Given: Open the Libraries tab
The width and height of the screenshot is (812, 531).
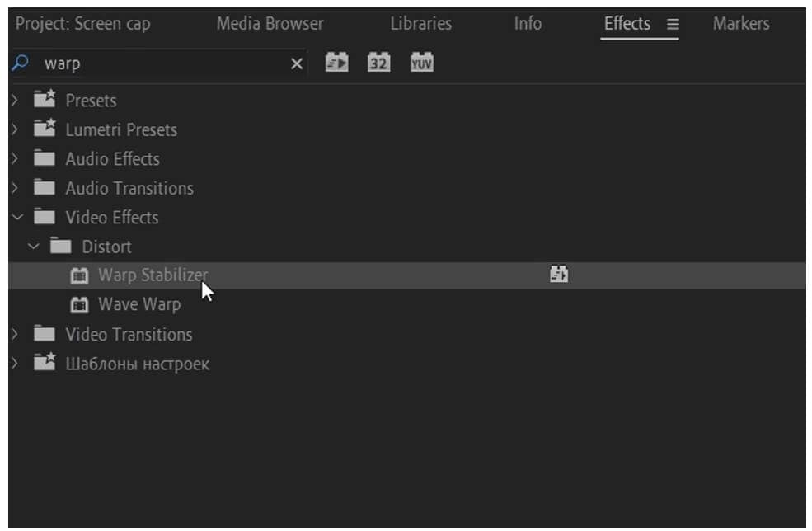Looking at the screenshot, I should tap(420, 24).
